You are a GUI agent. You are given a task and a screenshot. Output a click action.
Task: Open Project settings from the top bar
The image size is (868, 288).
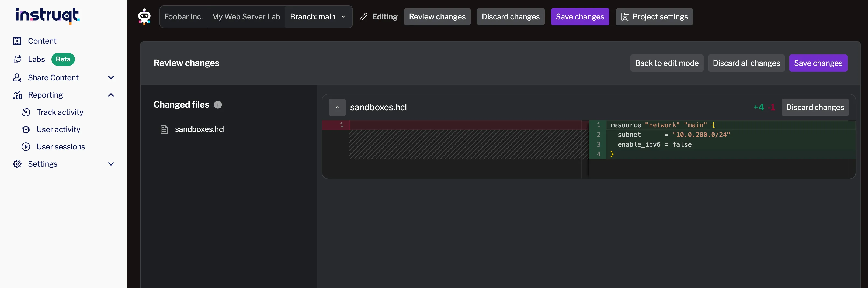(x=654, y=17)
